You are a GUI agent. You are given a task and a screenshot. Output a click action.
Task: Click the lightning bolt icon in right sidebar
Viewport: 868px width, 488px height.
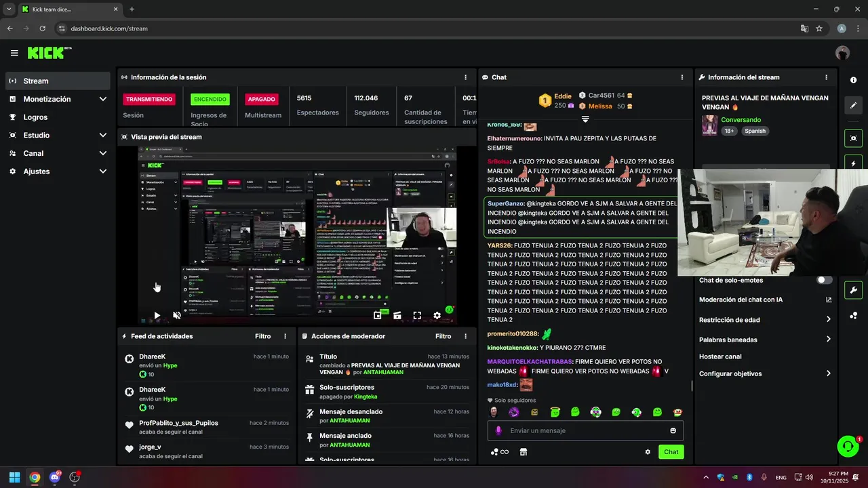click(853, 163)
